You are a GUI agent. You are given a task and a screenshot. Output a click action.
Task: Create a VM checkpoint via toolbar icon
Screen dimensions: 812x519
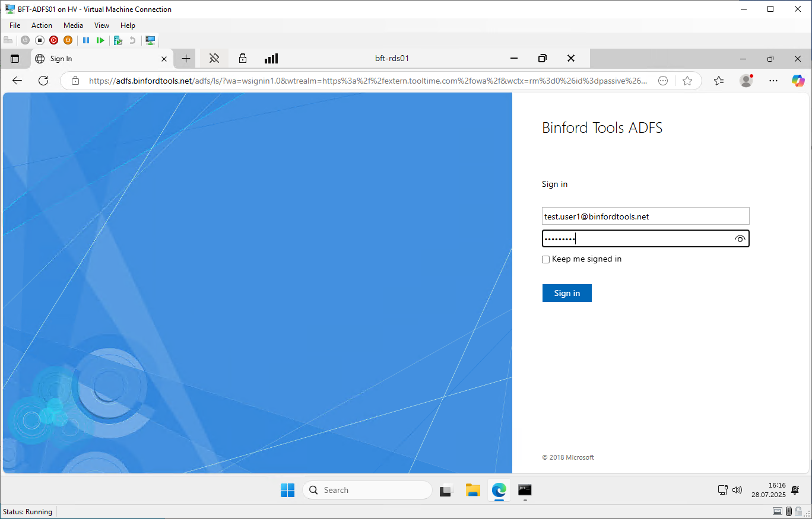(x=118, y=40)
